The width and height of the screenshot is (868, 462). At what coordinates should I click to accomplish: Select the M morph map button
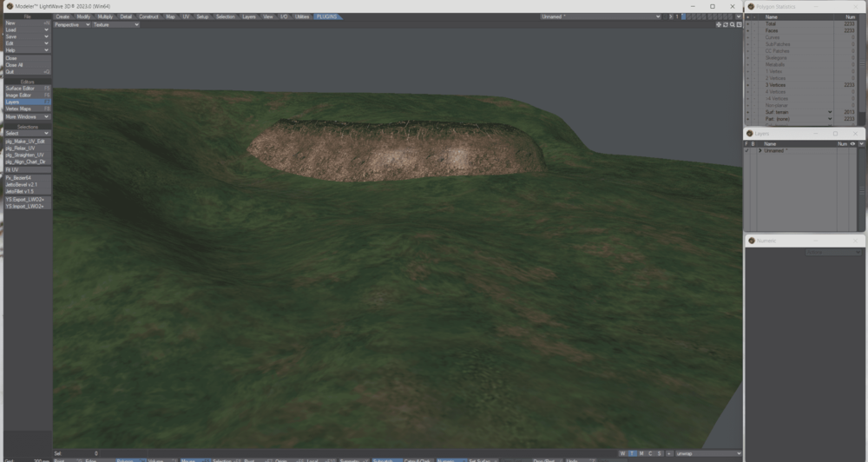coord(641,453)
